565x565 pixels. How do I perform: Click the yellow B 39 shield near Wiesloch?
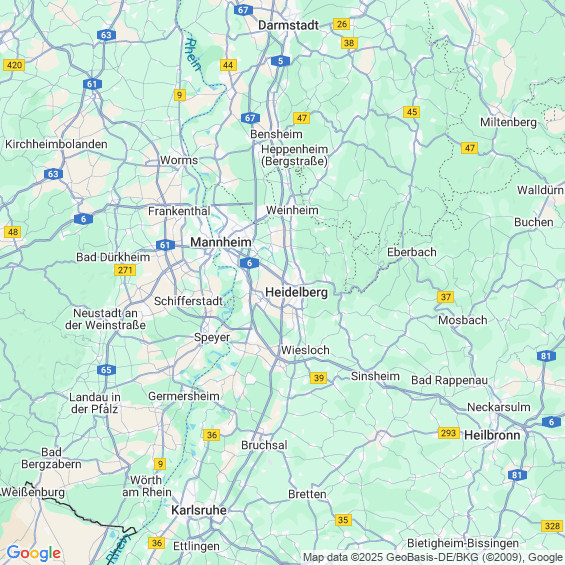[x=319, y=378]
